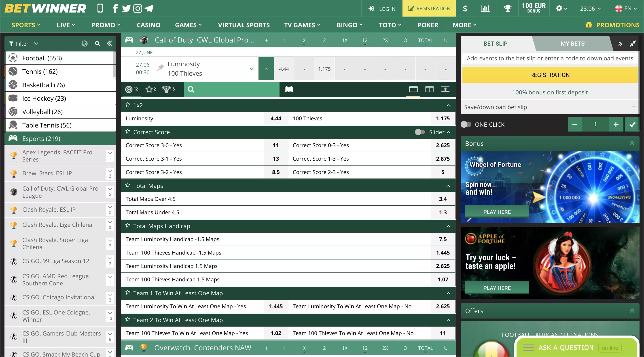Viewport: 644px width, 357px height.
Task: Click the market search field
Action: pyautogui.click(x=231, y=89)
